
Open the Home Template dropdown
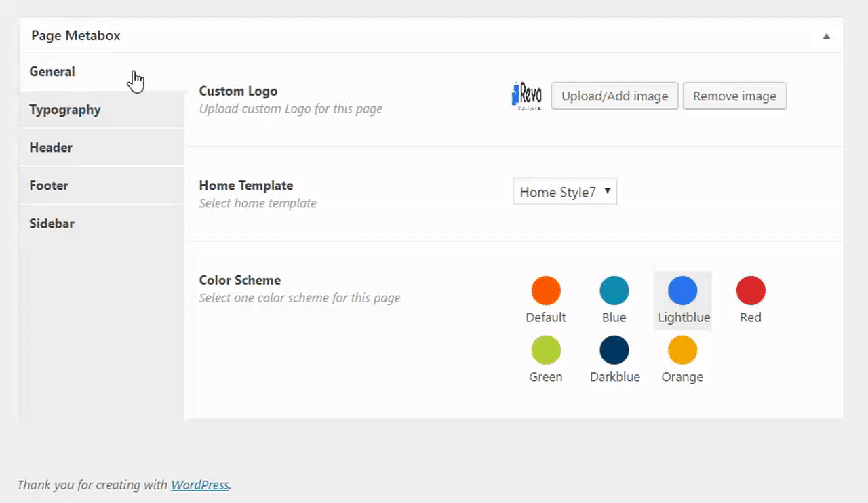565,192
